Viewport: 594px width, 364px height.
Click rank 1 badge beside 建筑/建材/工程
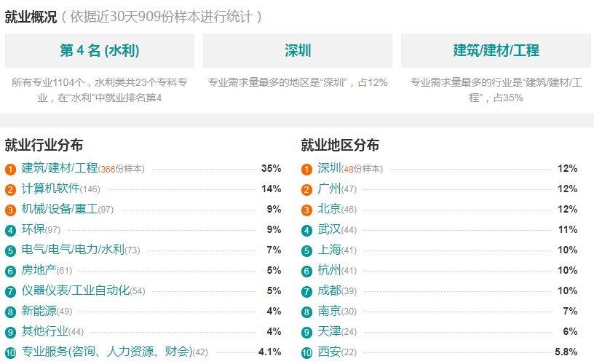[x=11, y=170]
